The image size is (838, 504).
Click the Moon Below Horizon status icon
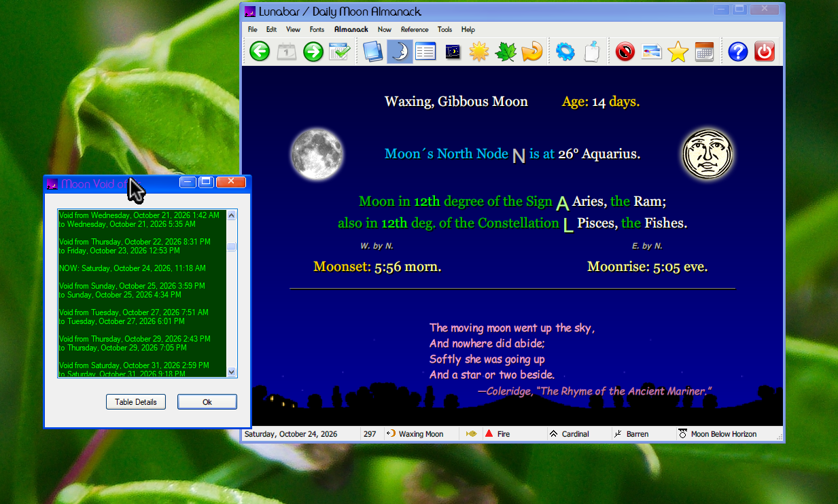682,434
